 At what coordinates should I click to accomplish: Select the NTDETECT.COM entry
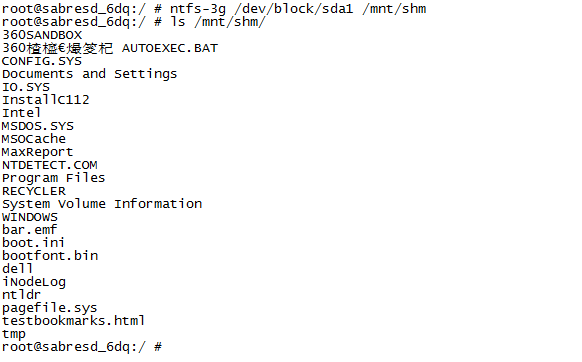pyautogui.click(x=50, y=165)
